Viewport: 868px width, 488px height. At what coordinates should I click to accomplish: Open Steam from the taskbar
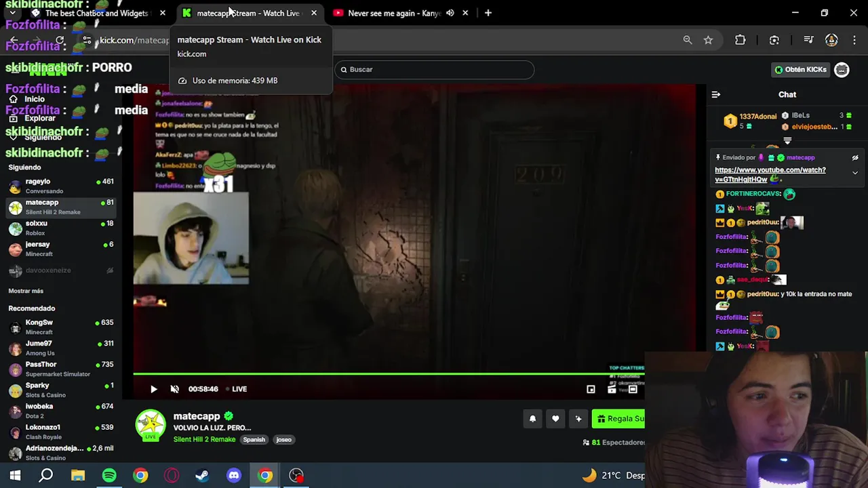202,475
